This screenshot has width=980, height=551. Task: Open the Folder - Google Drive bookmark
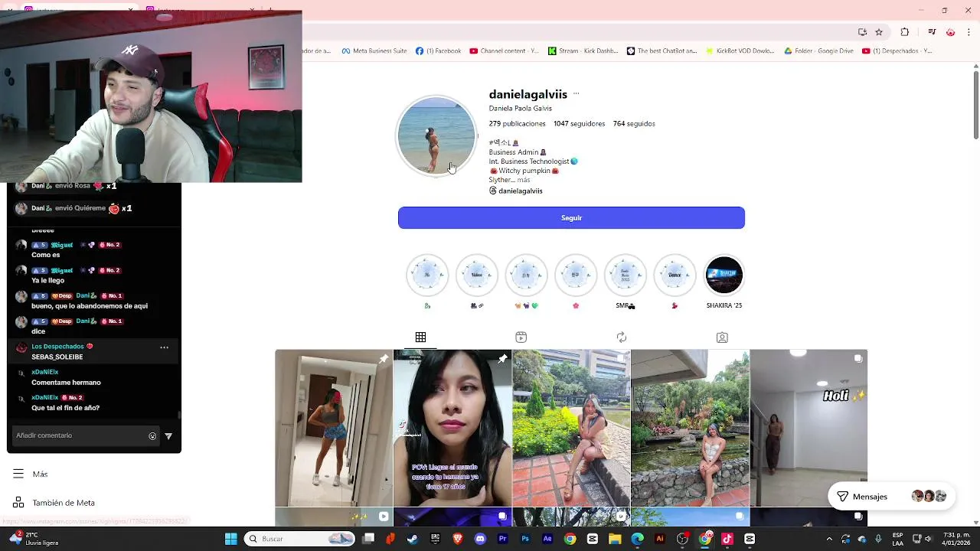(818, 51)
